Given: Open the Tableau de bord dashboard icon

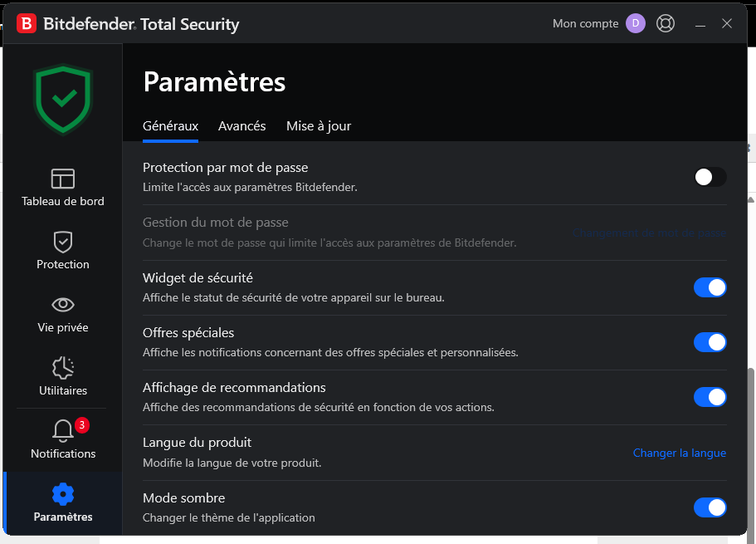Looking at the screenshot, I should 63,179.
